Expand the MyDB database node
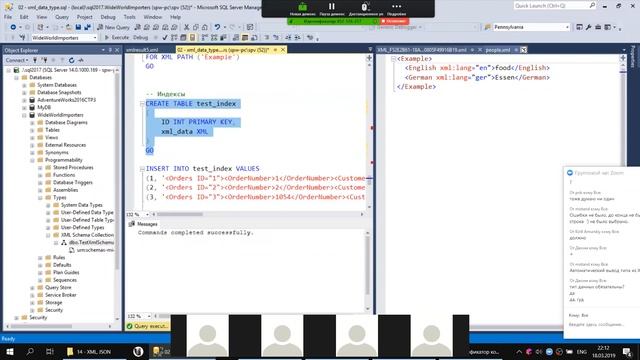Image resolution: width=640 pixels, height=360 pixels. point(24,108)
